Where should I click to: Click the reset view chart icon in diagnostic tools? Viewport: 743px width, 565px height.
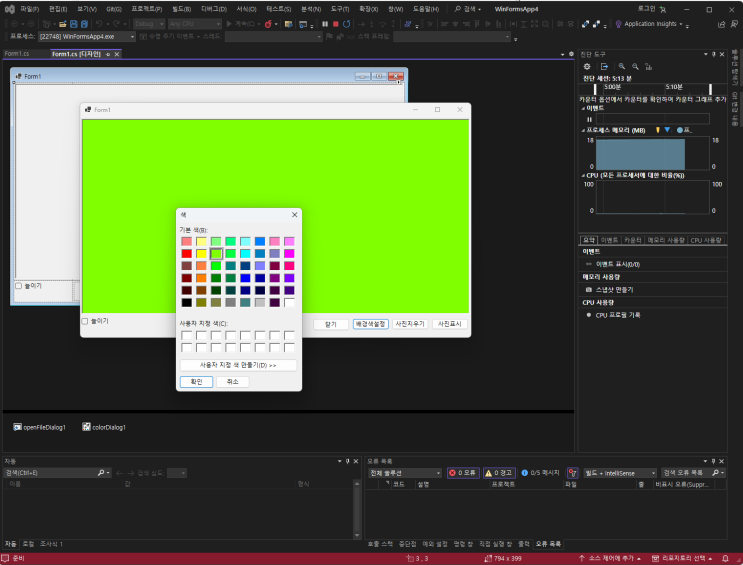[x=649, y=66]
